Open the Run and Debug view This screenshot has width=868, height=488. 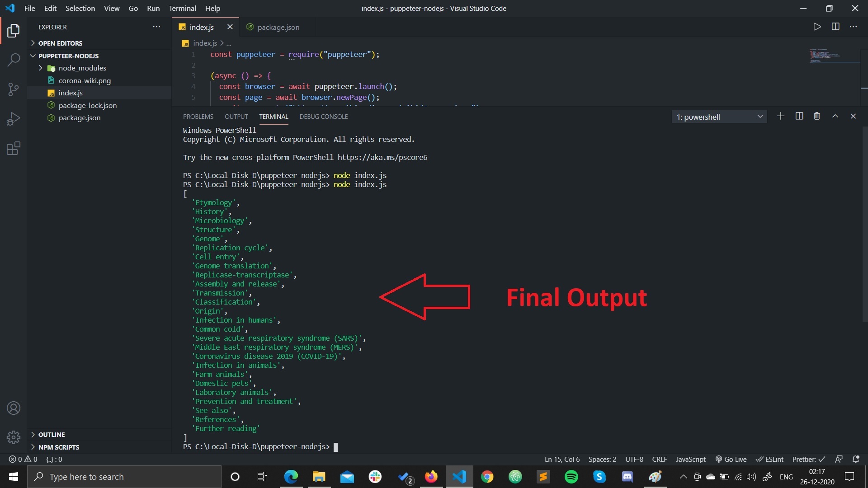[x=14, y=119]
